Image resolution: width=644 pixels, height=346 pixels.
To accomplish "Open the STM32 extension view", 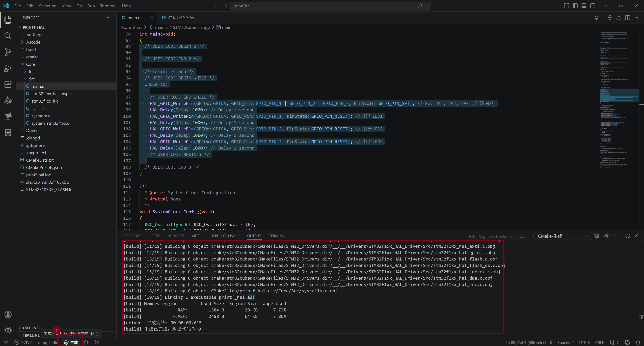I will (x=8, y=116).
